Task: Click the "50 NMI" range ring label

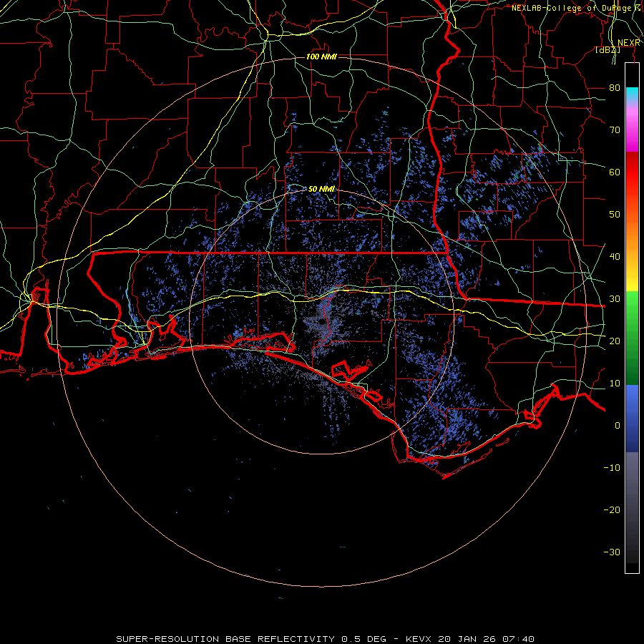Action: [x=321, y=189]
